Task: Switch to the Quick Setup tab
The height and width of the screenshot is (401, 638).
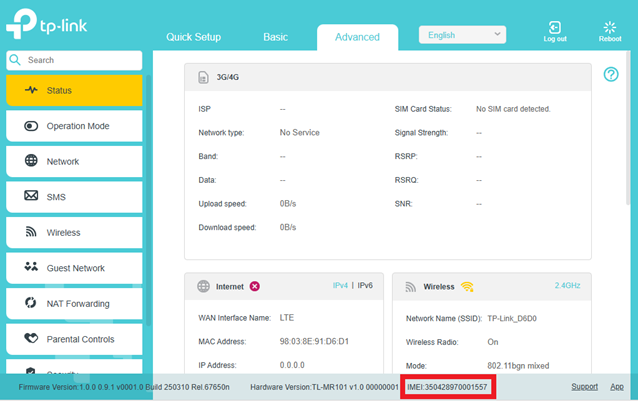Action: coord(193,37)
